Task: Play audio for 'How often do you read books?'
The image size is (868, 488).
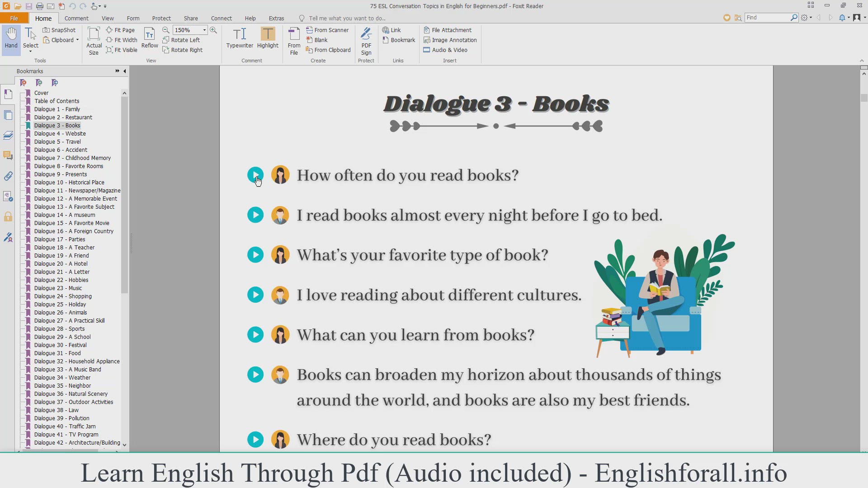Action: pyautogui.click(x=255, y=175)
